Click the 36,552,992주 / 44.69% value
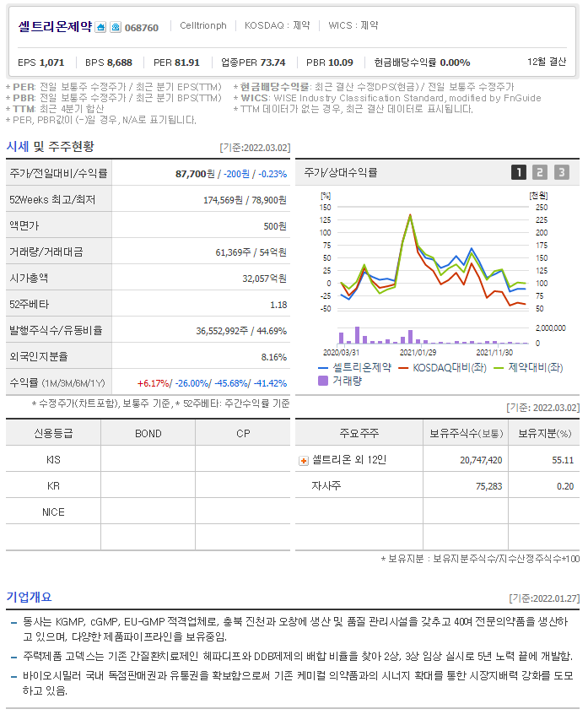588x720 pixels. tap(241, 331)
